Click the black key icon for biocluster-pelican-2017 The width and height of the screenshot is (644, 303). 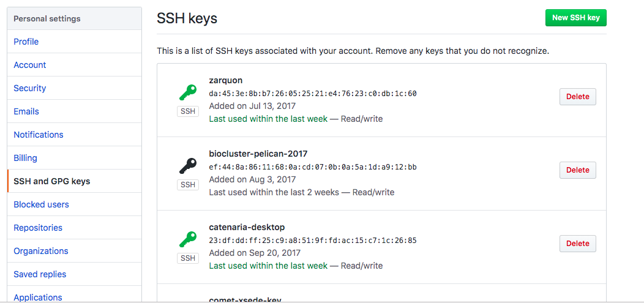(187, 166)
